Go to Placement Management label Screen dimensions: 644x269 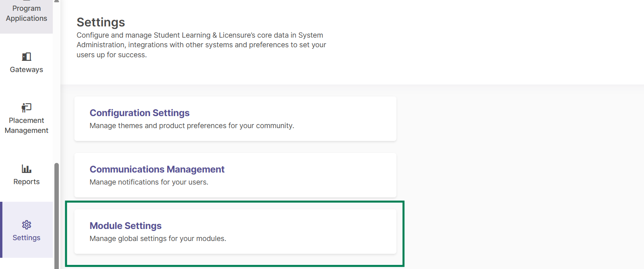coord(26,125)
